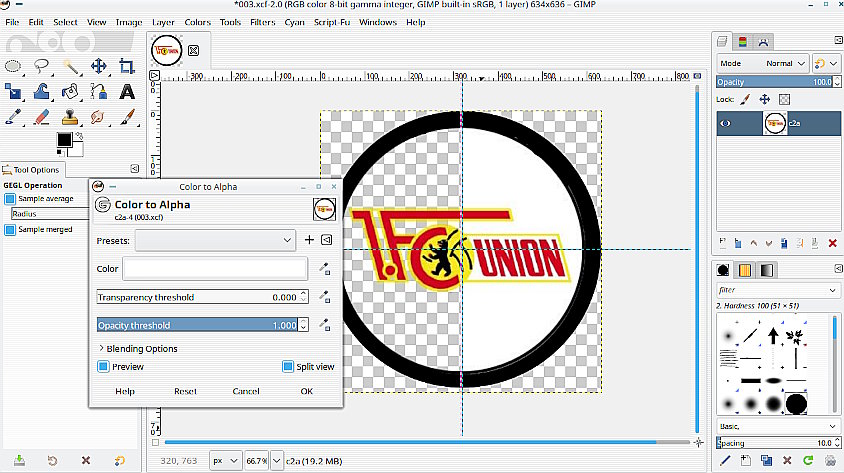Select the Crop tool
The image size is (844, 473).
tap(127, 66)
